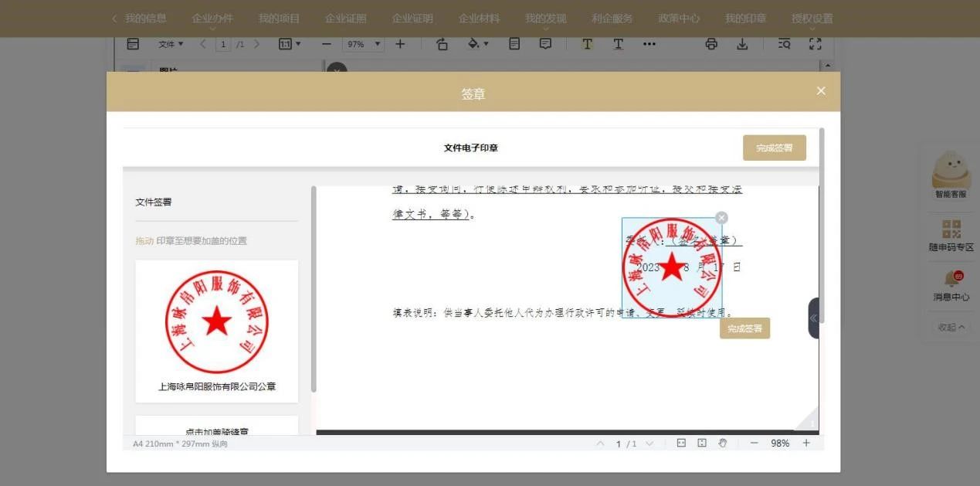Click the 完成签署 button below the seal
This screenshot has height=486, width=980.
click(x=744, y=328)
